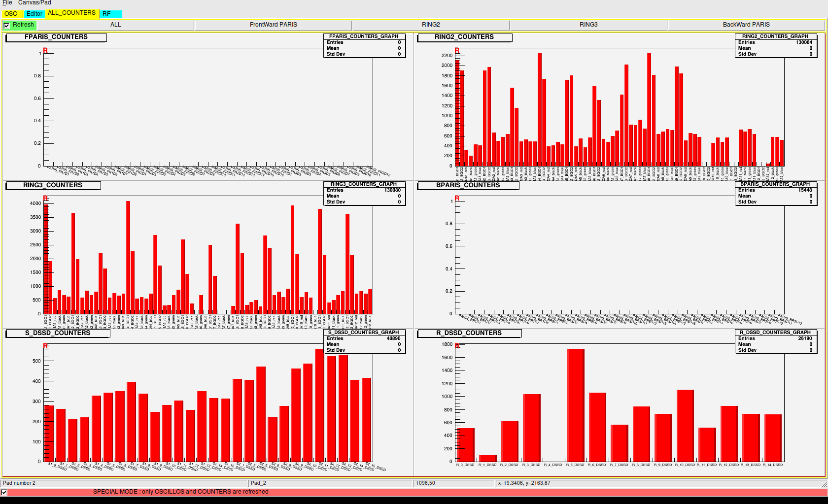
Task: Toggle the SPECIAL MODE checkbox in red bar
Action: (4, 492)
